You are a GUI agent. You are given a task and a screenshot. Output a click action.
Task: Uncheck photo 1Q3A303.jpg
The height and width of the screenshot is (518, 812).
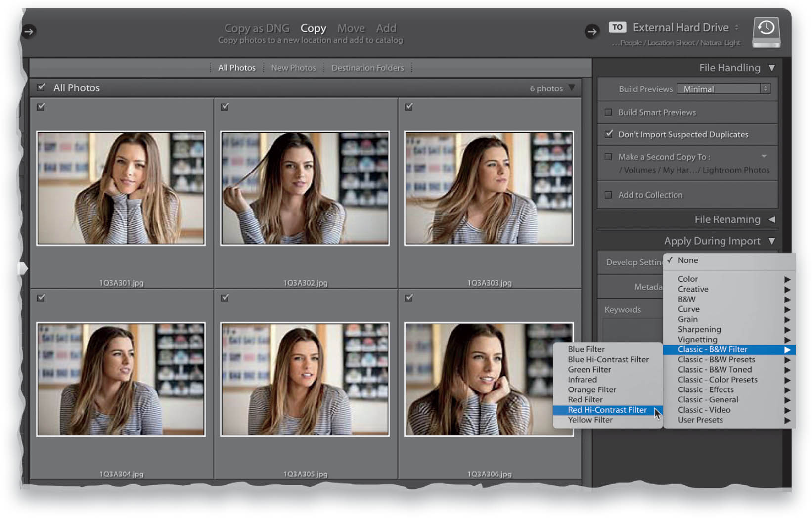click(409, 106)
